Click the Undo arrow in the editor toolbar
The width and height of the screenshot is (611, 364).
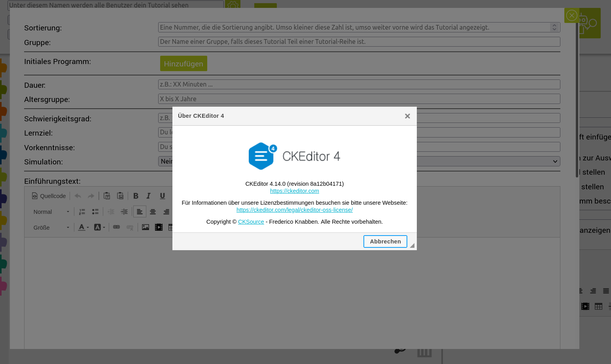(78, 196)
